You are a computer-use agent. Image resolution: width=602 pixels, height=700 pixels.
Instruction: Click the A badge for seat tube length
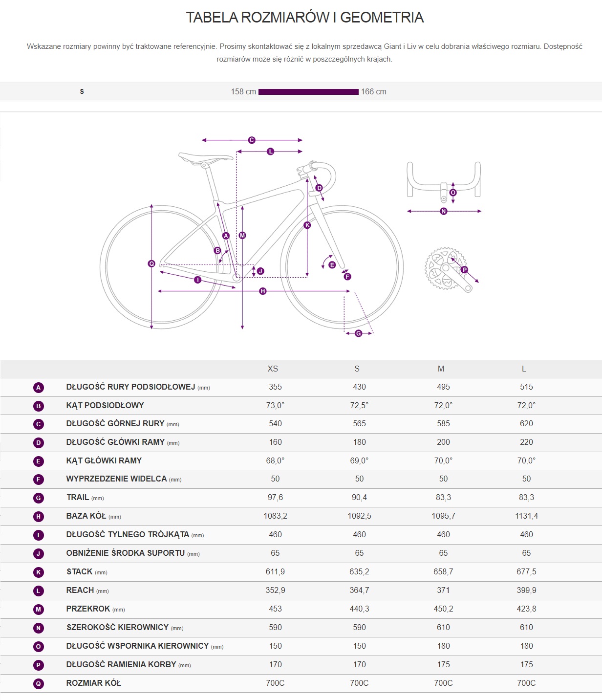click(x=39, y=388)
